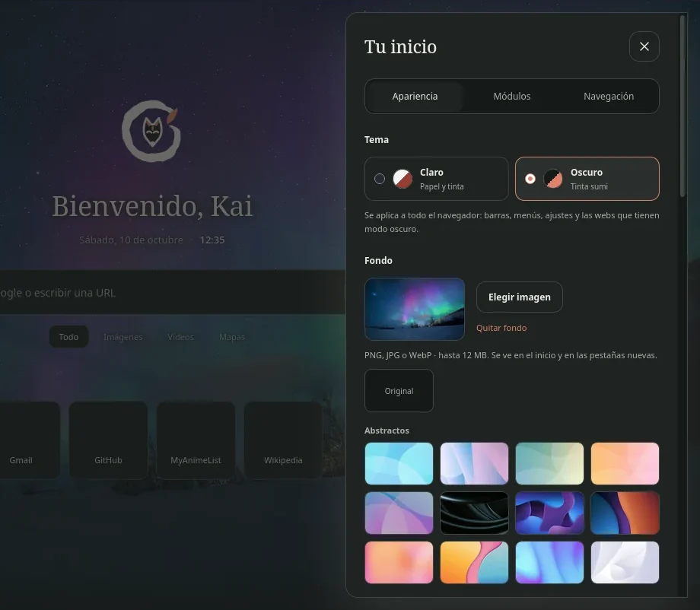
Task: Pick the purple blue circles abstract wallpaper
Action: click(x=399, y=513)
